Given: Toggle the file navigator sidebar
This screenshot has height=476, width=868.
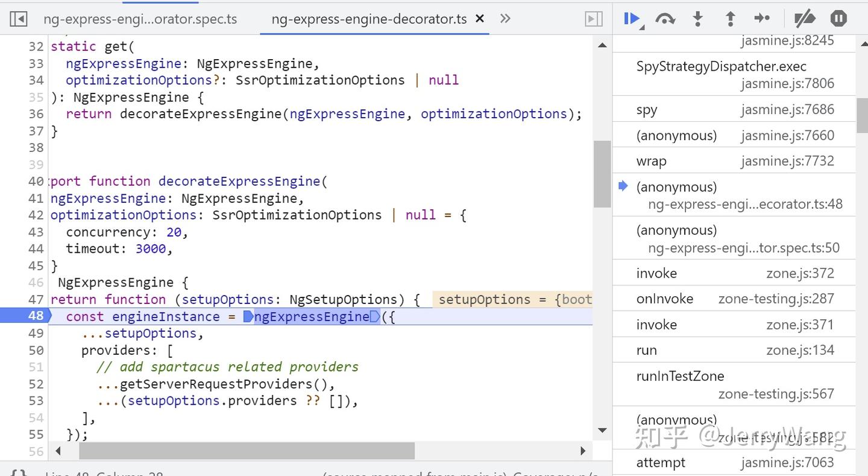Looking at the screenshot, I should [x=19, y=19].
